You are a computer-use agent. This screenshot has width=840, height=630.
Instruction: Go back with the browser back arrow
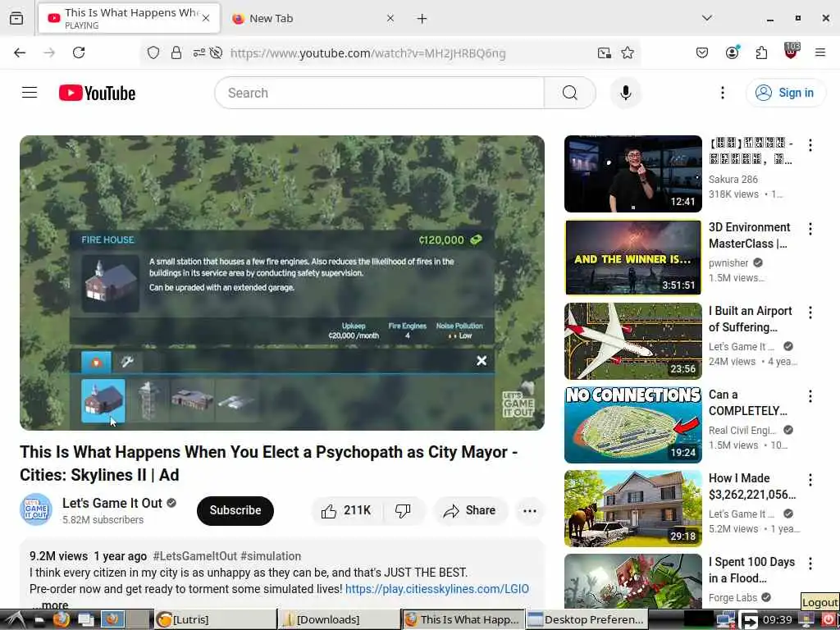20,52
